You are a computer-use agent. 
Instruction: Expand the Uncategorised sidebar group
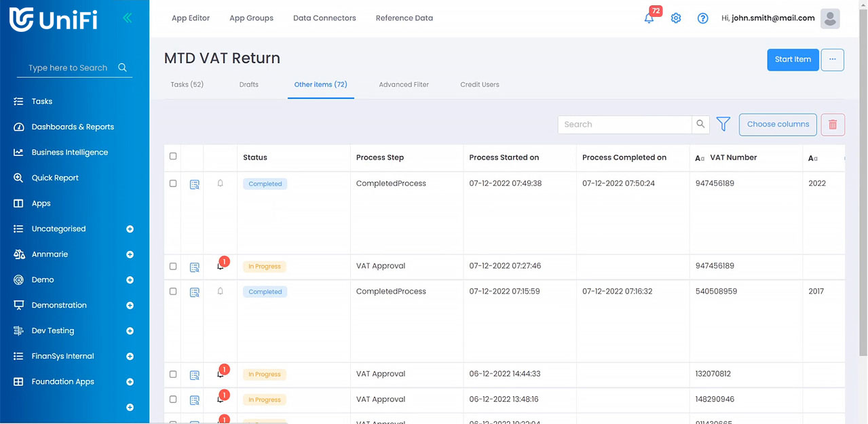point(130,229)
